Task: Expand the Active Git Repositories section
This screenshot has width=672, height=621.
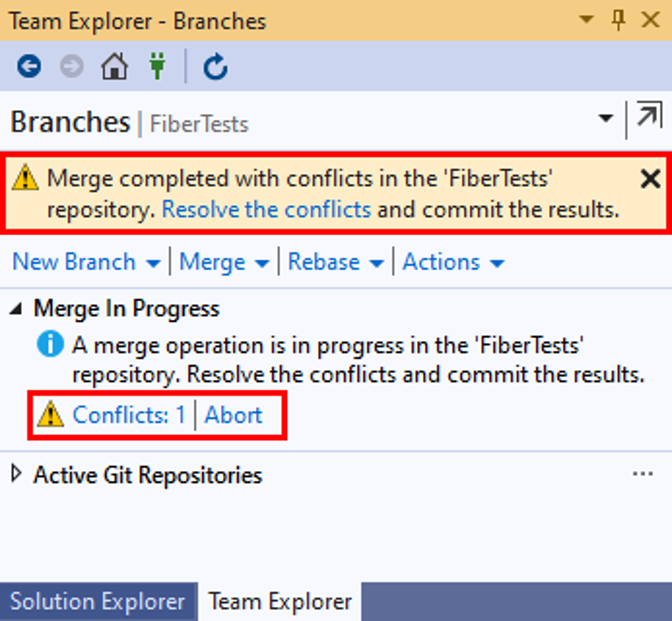Action: coord(17,474)
